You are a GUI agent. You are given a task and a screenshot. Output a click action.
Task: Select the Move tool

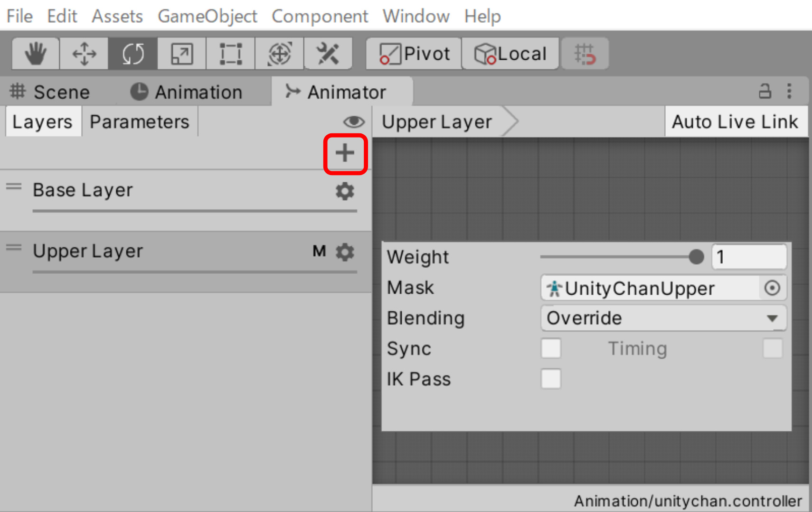coord(84,54)
